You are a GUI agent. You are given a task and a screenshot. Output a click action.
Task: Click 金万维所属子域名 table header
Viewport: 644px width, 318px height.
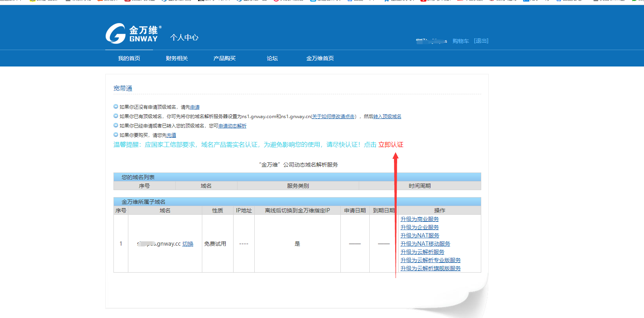297,202
